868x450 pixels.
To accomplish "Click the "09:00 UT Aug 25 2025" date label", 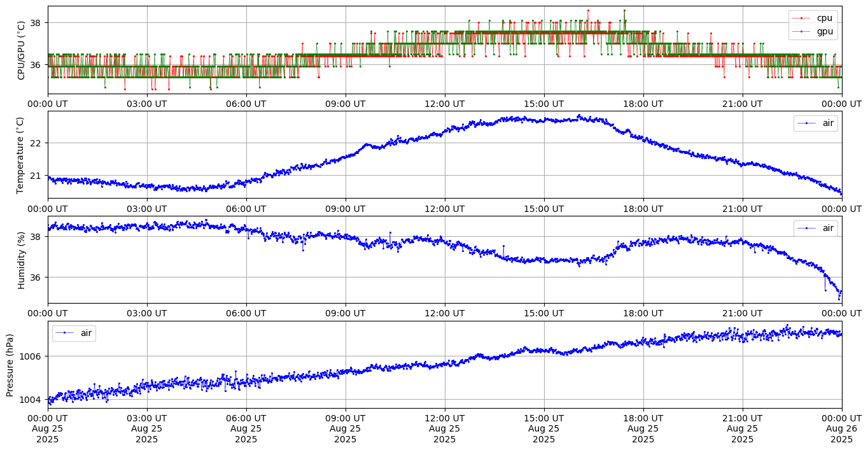I will pos(346,429).
